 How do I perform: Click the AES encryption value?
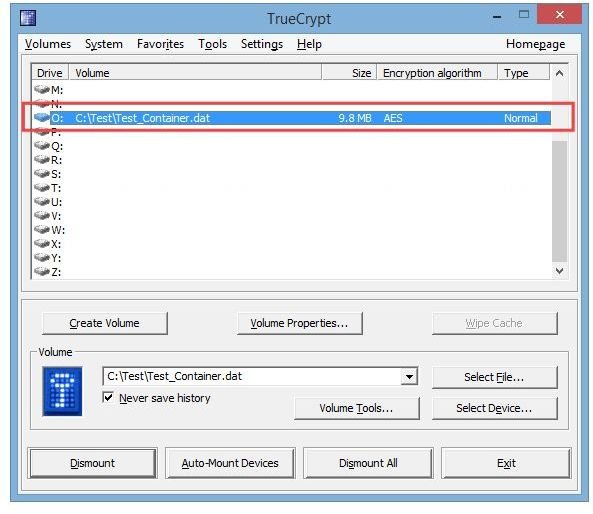click(393, 118)
